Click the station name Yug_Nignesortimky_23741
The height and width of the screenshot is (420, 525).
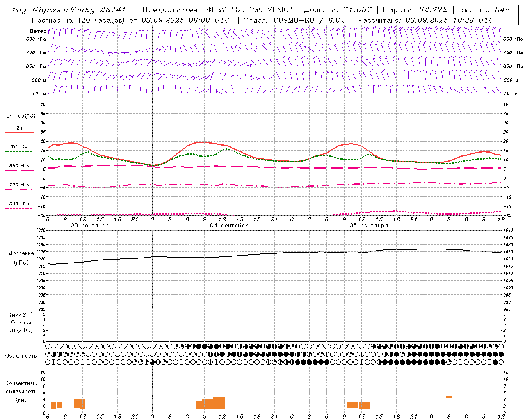pyautogui.click(x=68, y=10)
